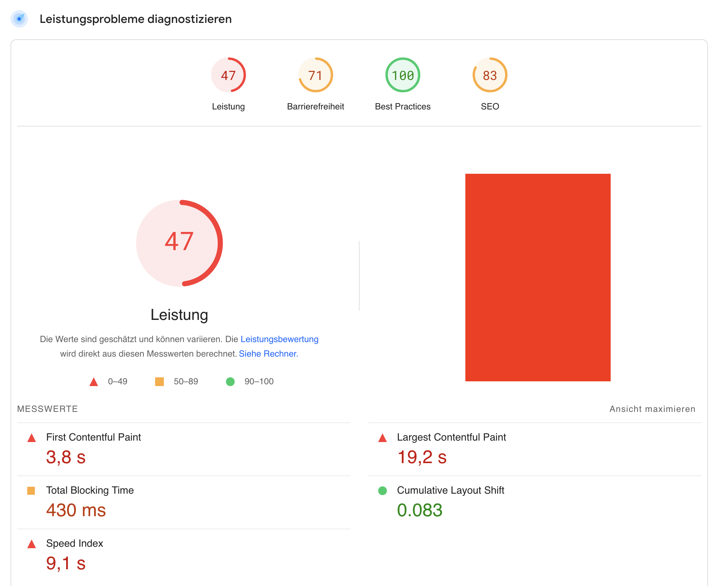Click the green 90–100 legend circle

coord(230,382)
